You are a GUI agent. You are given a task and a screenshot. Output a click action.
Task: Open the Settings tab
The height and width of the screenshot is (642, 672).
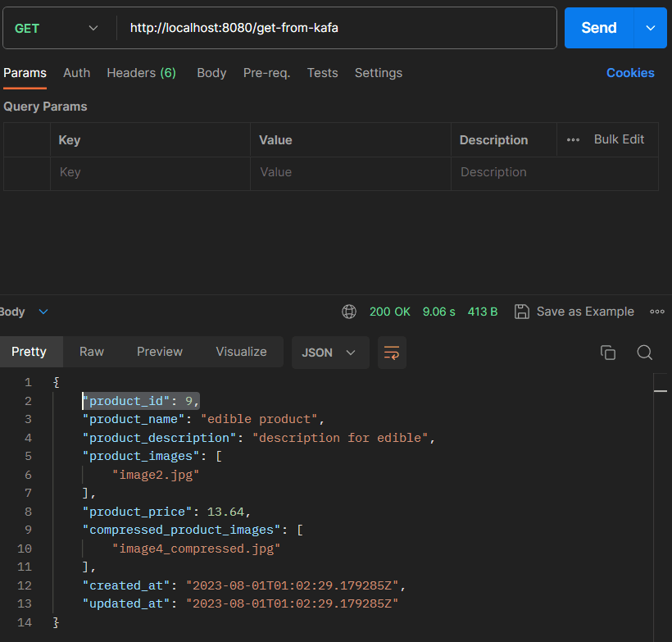(x=379, y=73)
